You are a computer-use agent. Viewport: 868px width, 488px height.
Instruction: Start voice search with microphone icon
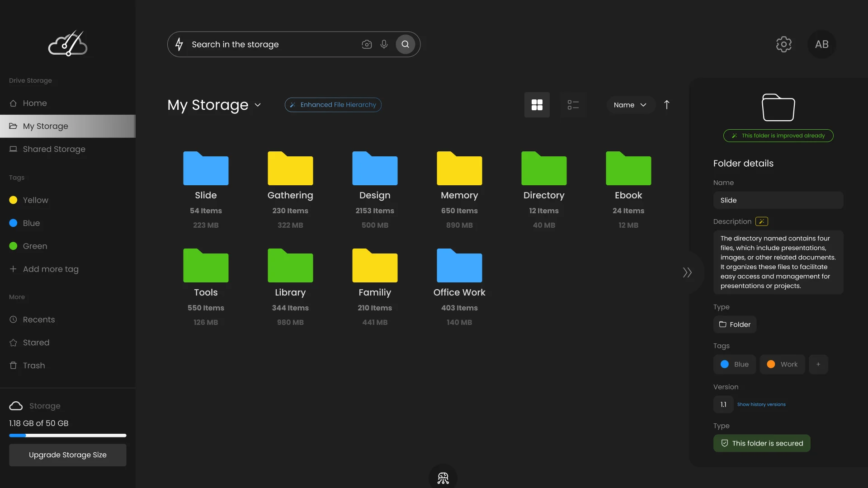pos(384,44)
